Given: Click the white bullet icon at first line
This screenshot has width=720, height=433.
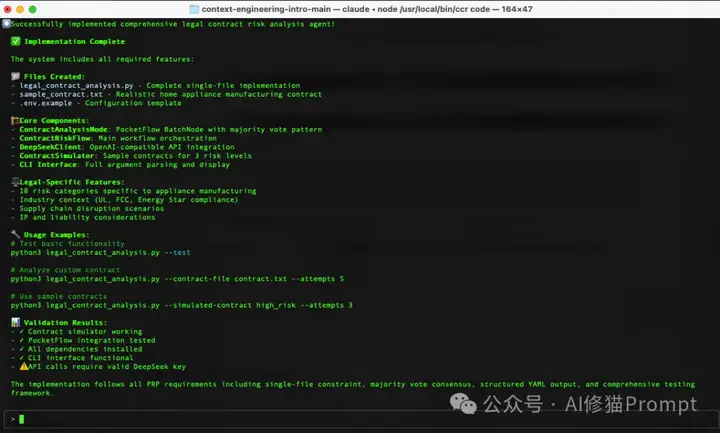Looking at the screenshot, I should tap(6, 24).
